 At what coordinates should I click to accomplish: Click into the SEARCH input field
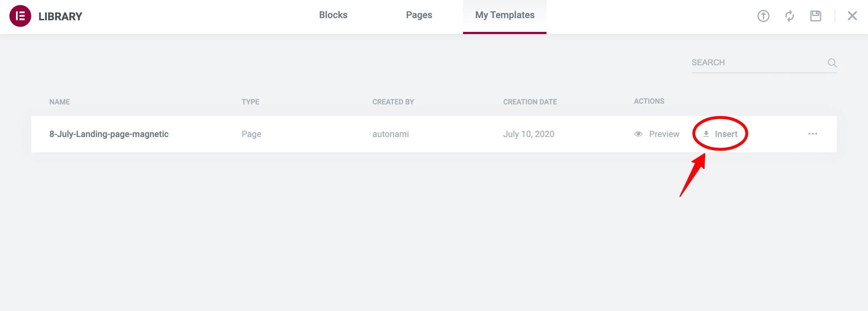(755, 63)
